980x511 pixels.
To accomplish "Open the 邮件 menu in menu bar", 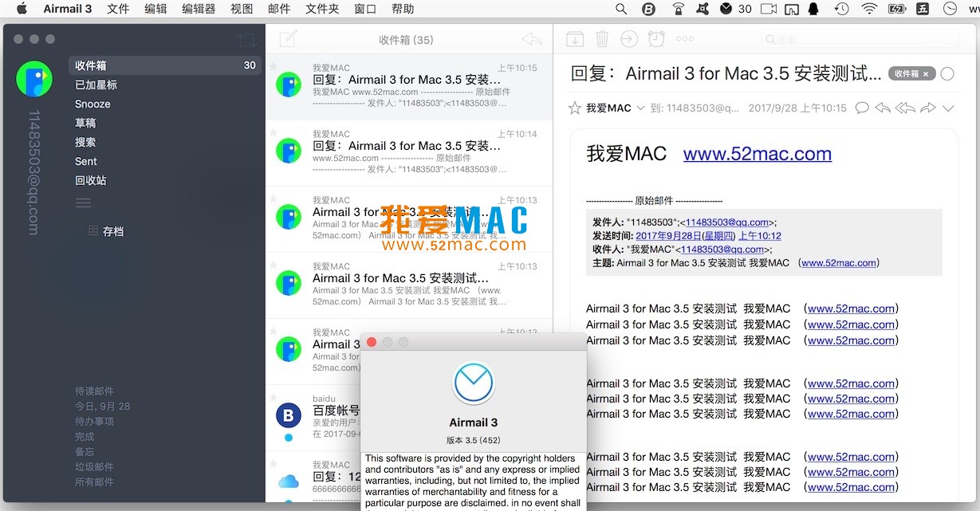I will [279, 9].
